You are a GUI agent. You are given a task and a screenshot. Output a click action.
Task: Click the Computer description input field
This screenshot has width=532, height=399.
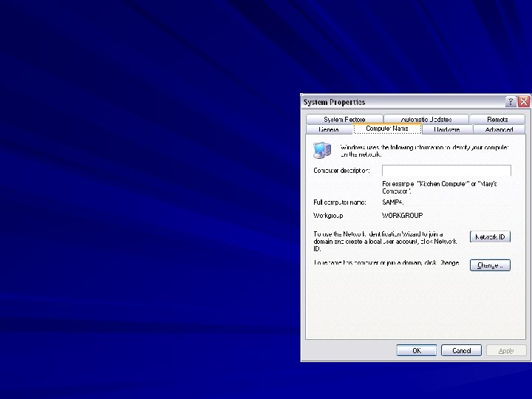point(446,171)
